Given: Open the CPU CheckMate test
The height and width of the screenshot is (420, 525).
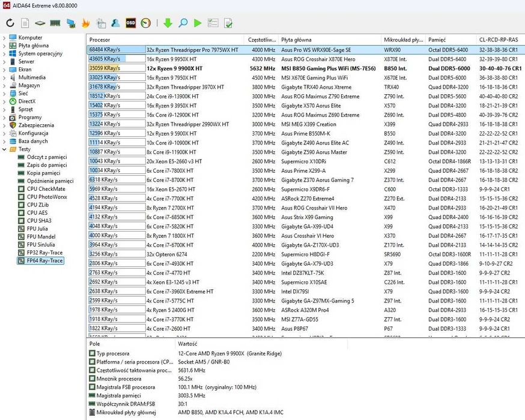Looking at the screenshot, I should tap(46, 189).
